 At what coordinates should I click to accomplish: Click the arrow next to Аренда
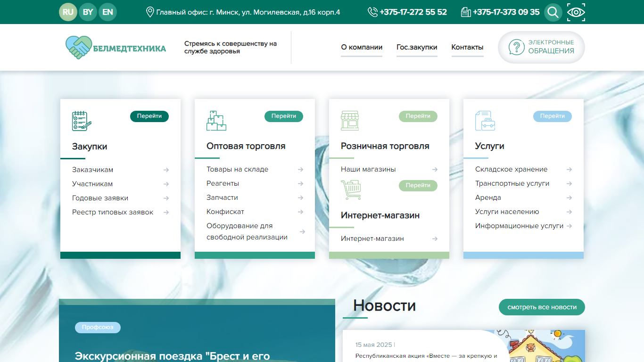(570, 198)
